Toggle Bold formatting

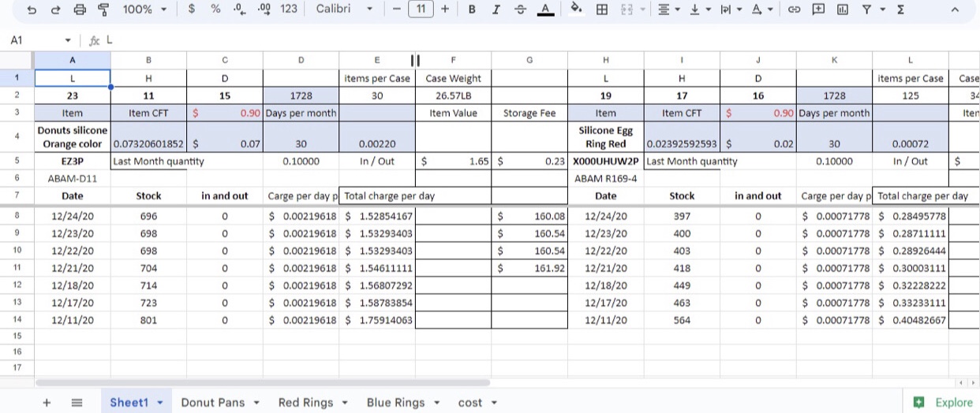pyautogui.click(x=472, y=9)
